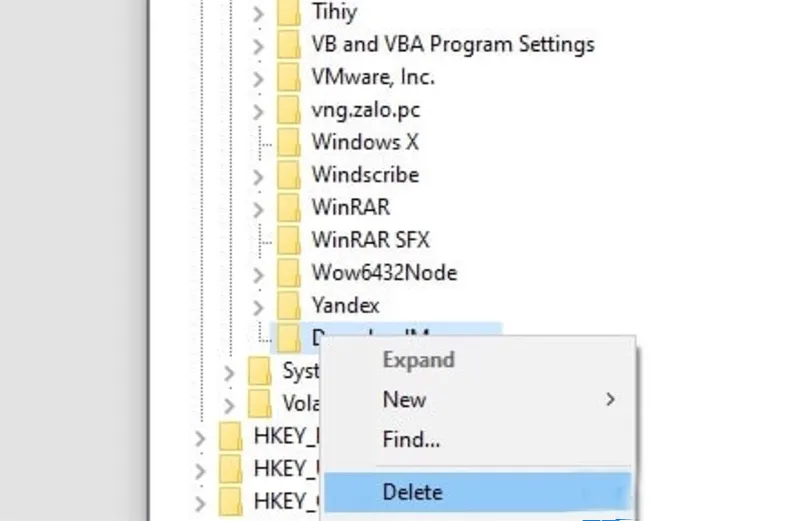
Task: Click the Yandex folder icon
Action: coord(289,305)
